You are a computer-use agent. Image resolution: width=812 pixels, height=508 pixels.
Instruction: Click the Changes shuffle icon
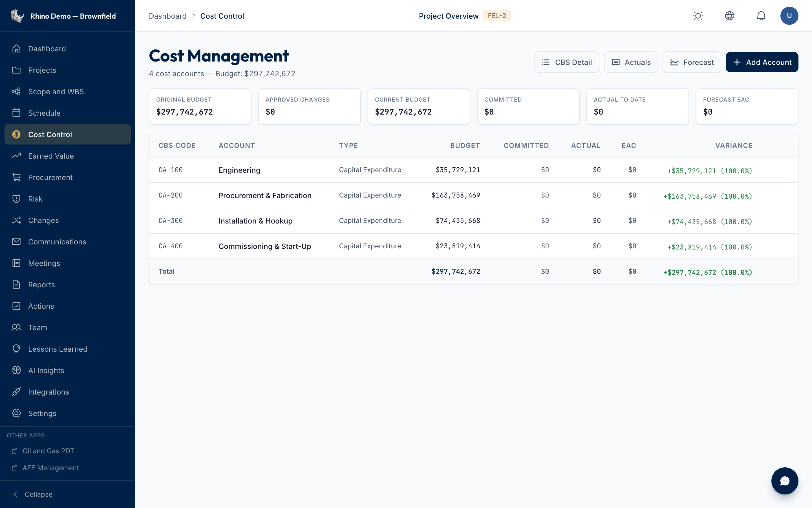16,220
